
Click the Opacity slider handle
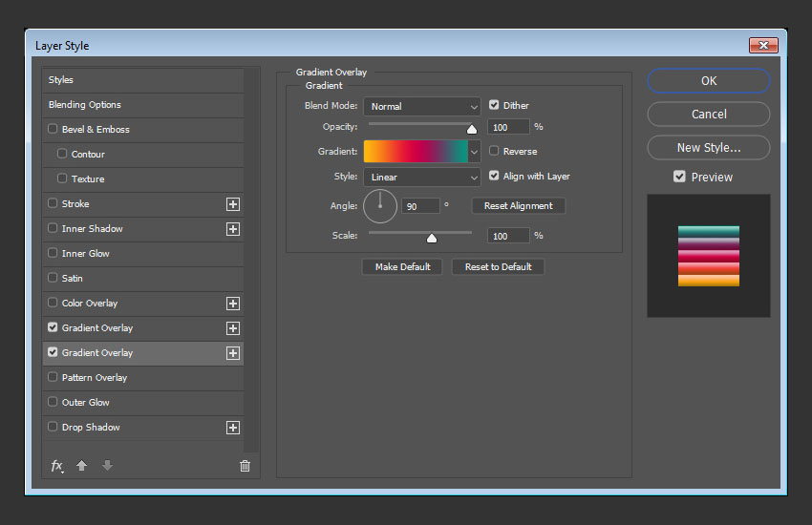tap(472, 129)
